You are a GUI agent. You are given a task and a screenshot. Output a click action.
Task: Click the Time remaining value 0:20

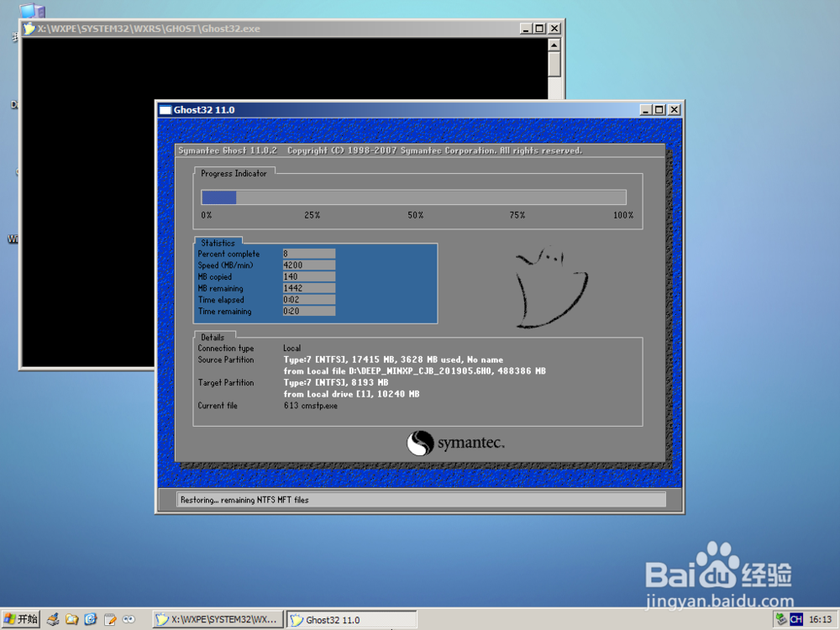click(x=308, y=312)
